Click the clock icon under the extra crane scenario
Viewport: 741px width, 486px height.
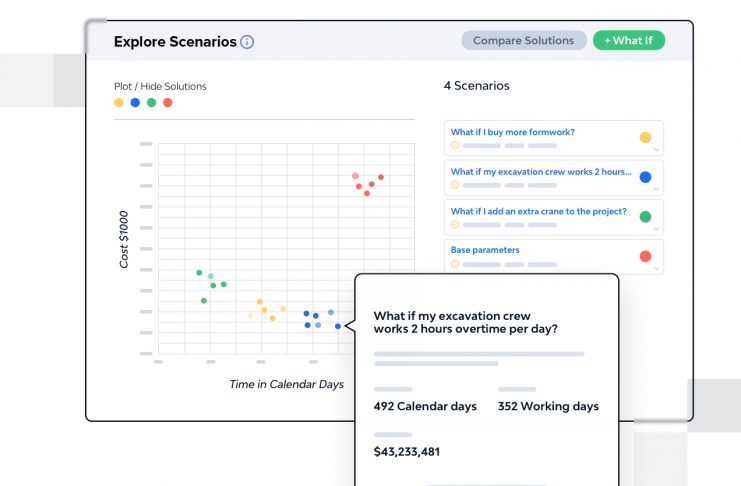(x=455, y=225)
